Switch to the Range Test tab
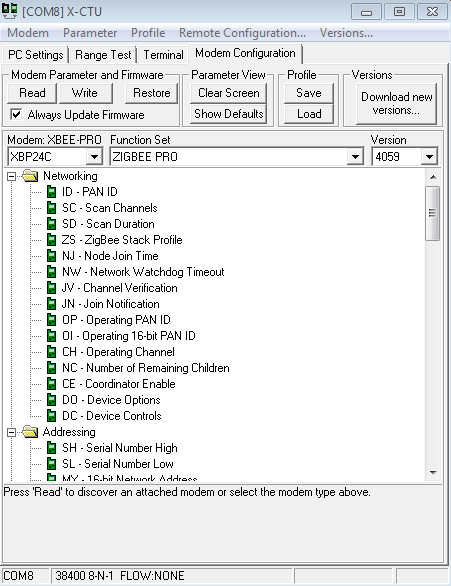The image size is (451, 586). [103, 55]
